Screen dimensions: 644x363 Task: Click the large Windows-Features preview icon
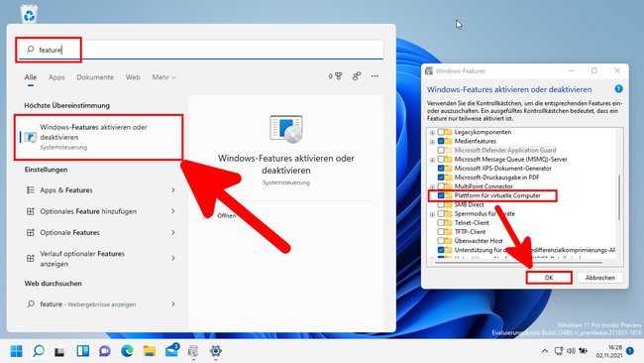[286, 129]
